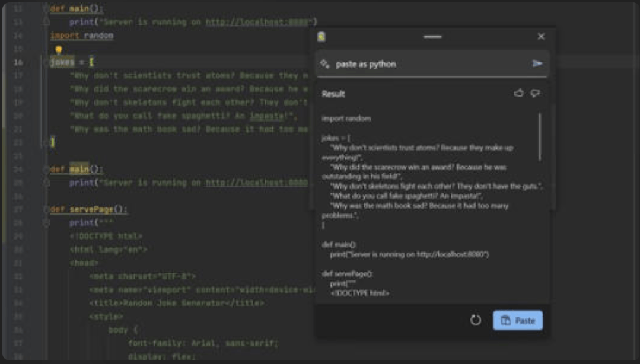Click the Advanced Paste app icon in title bar
The image size is (640, 364).
321,37
